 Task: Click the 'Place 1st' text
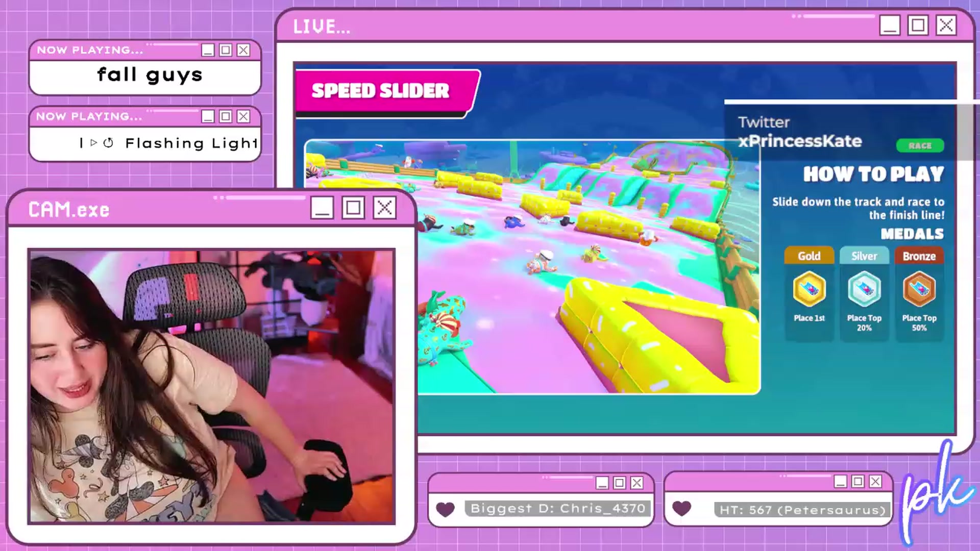[809, 318]
